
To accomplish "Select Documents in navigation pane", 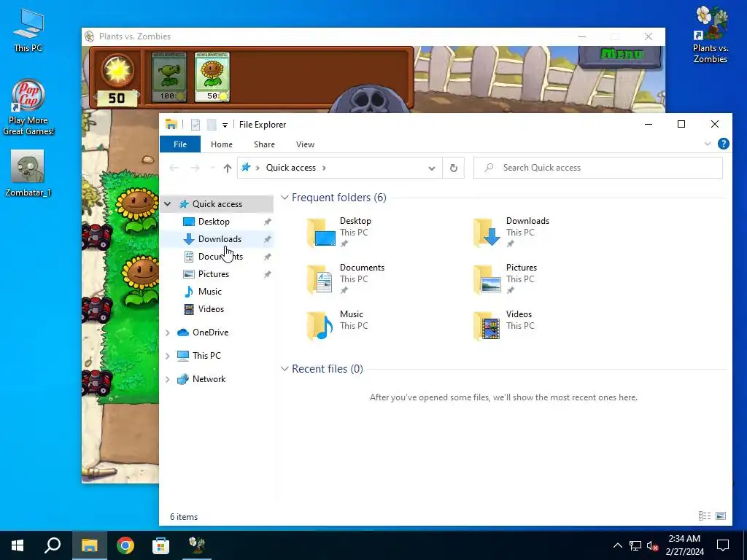I will (x=220, y=257).
